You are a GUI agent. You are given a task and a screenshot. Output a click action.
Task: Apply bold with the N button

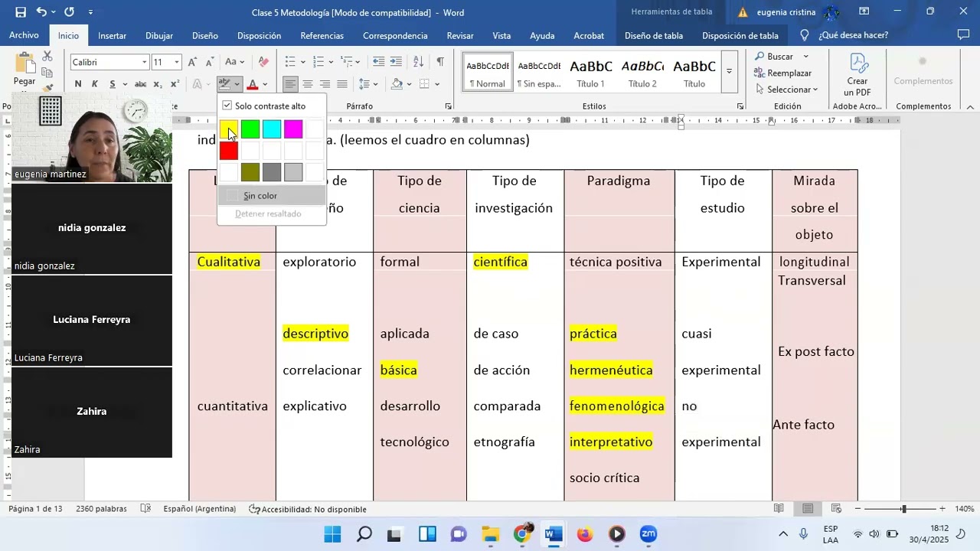coord(78,84)
